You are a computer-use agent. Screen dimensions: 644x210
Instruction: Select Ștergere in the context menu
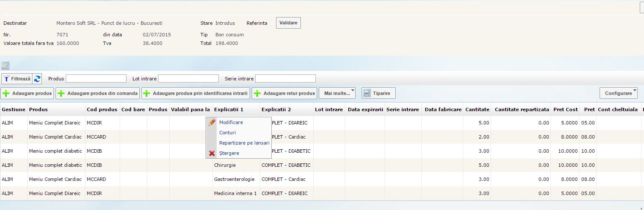[229, 153]
